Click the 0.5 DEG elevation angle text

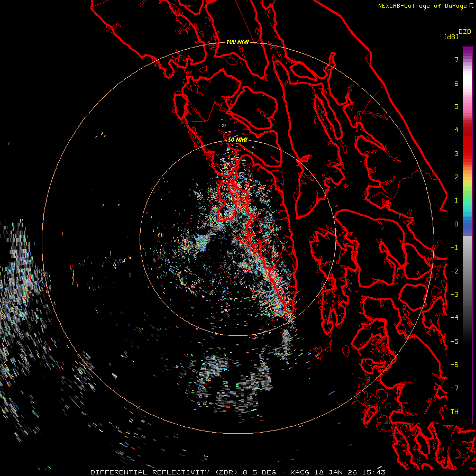[260, 472]
